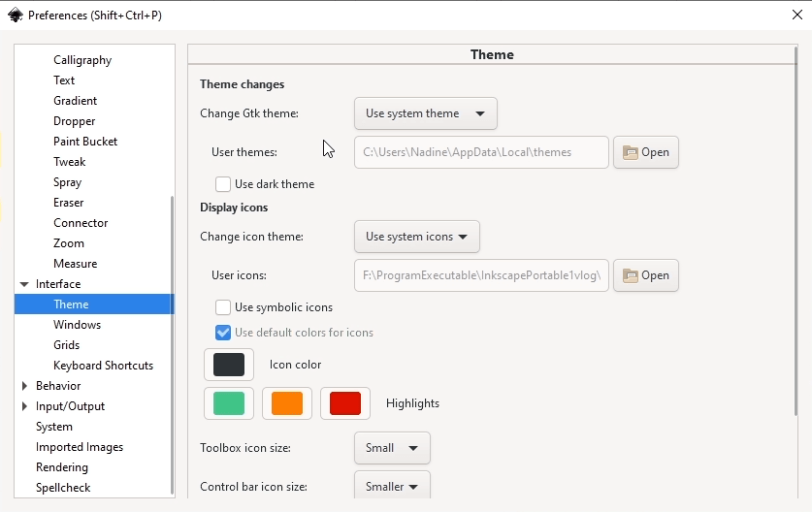Viewport: 812px width, 512px height.
Task: Open Toolbox icon size dropdown
Action: [x=392, y=448]
